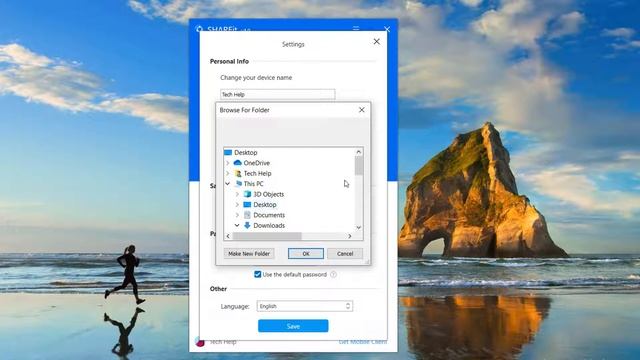Screen dimensions: 640x360
Task: Click the Tech Help row in folder tree
Action: point(258,173)
